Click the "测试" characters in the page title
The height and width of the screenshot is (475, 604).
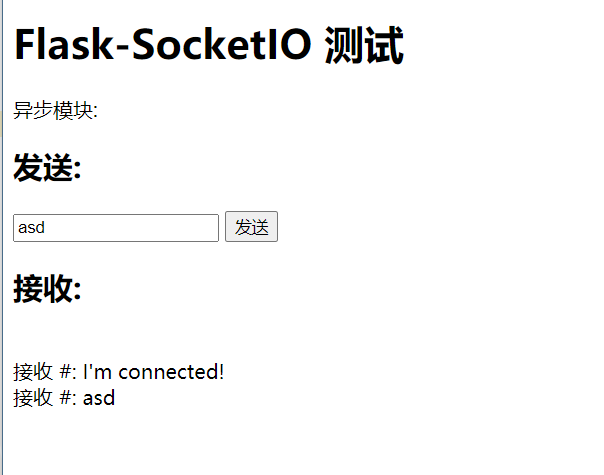point(364,46)
